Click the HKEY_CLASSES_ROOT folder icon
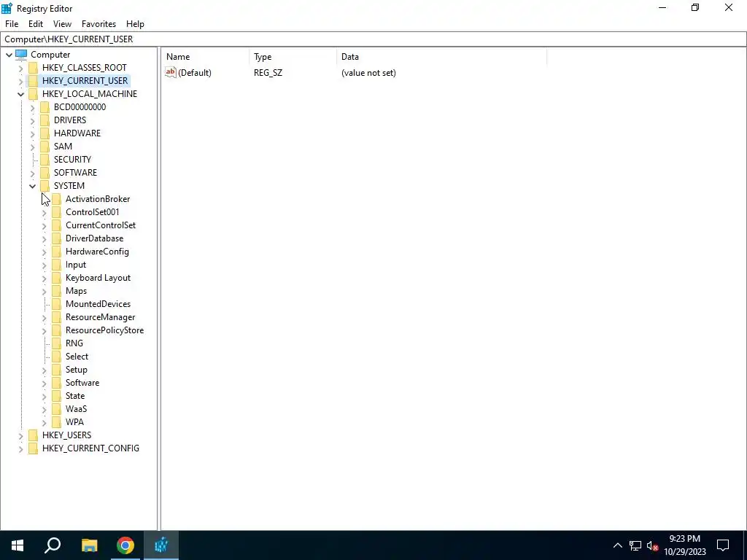The width and height of the screenshot is (747, 560). point(33,68)
